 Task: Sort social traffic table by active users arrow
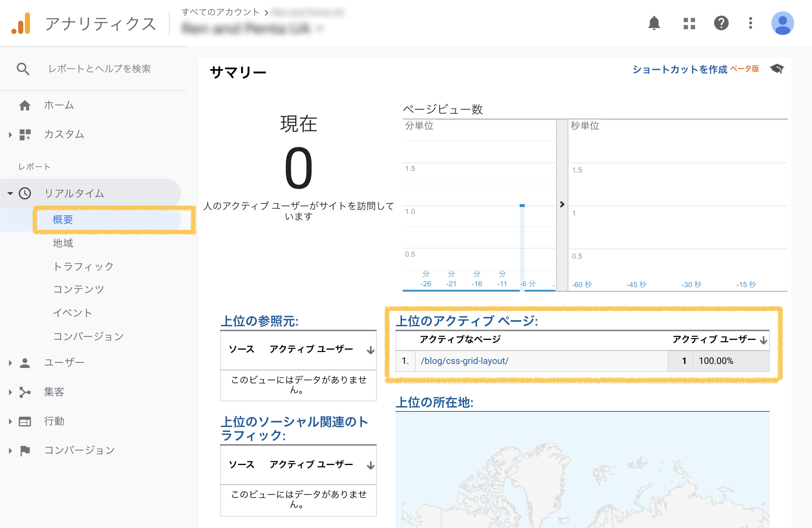point(370,465)
